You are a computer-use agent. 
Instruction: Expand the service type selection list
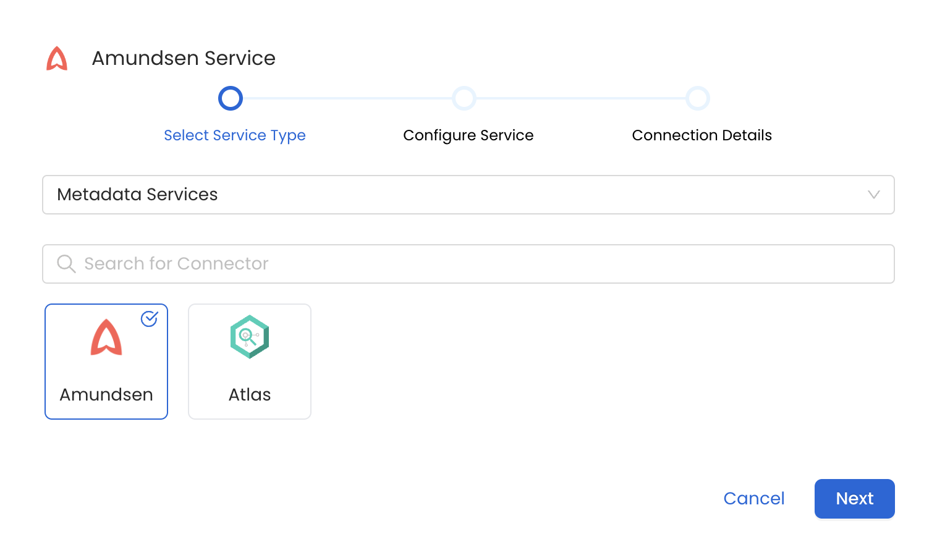click(x=468, y=195)
